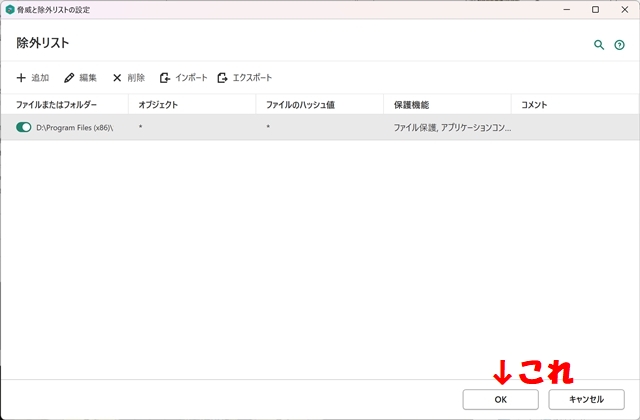
Task: Click the 追加 (add) plus icon
Action: point(21,78)
